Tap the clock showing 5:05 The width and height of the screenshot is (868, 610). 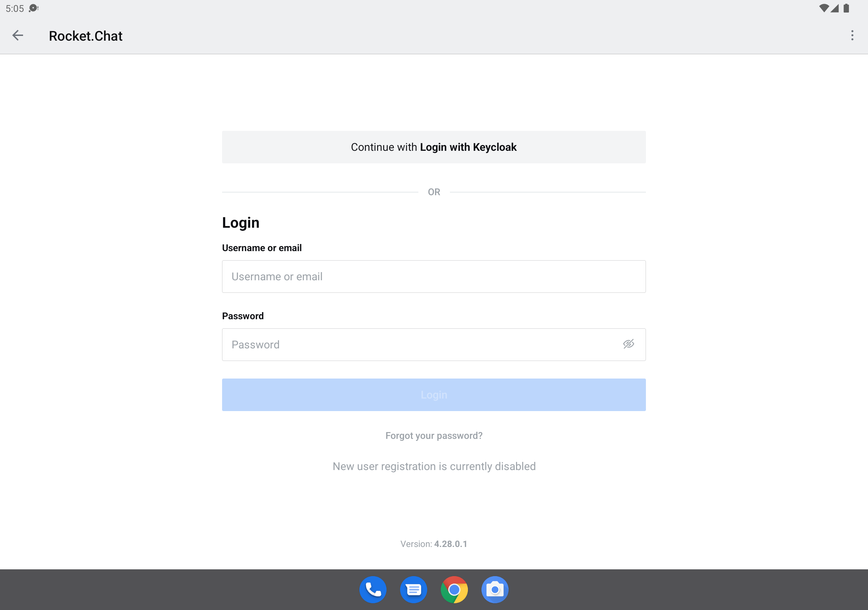pyautogui.click(x=15, y=8)
